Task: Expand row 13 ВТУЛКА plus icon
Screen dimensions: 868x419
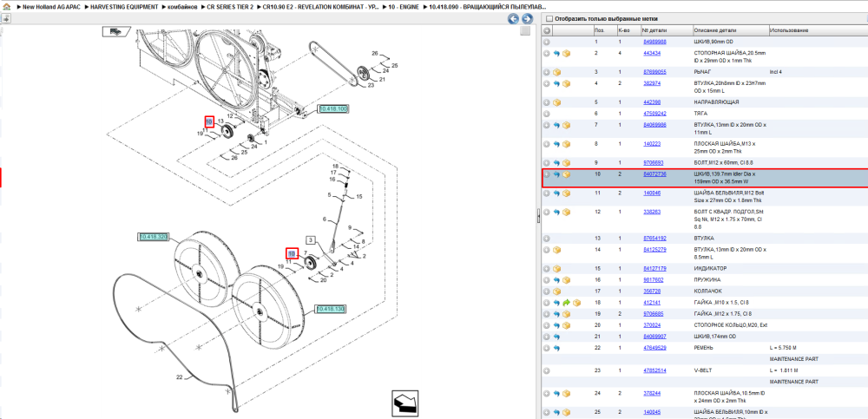Action: coord(546,239)
